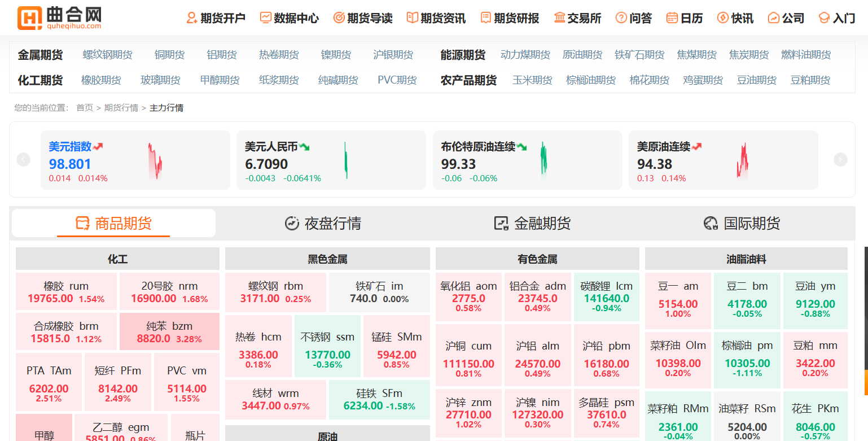Click the 夜盘行情 tab icon
The width and height of the screenshot is (868, 441).
[292, 223]
